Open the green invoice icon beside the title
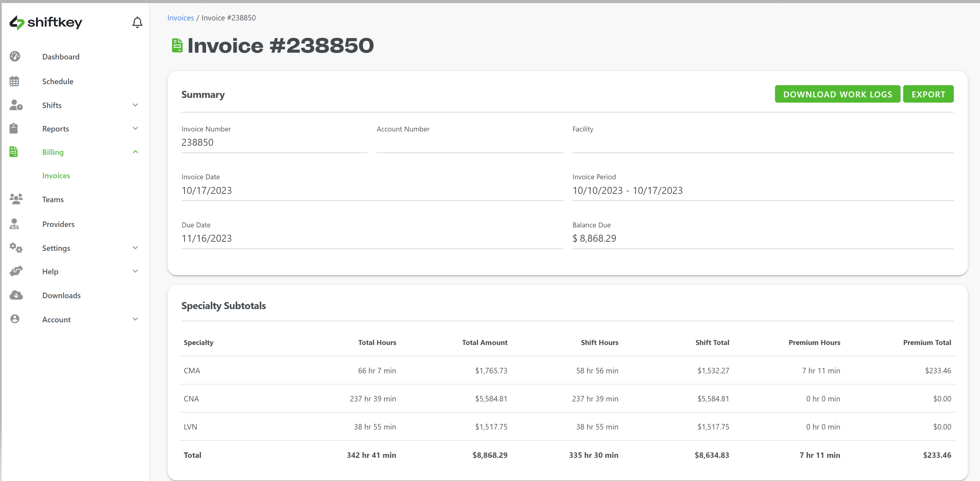980x481 pixels. (177, 45)
